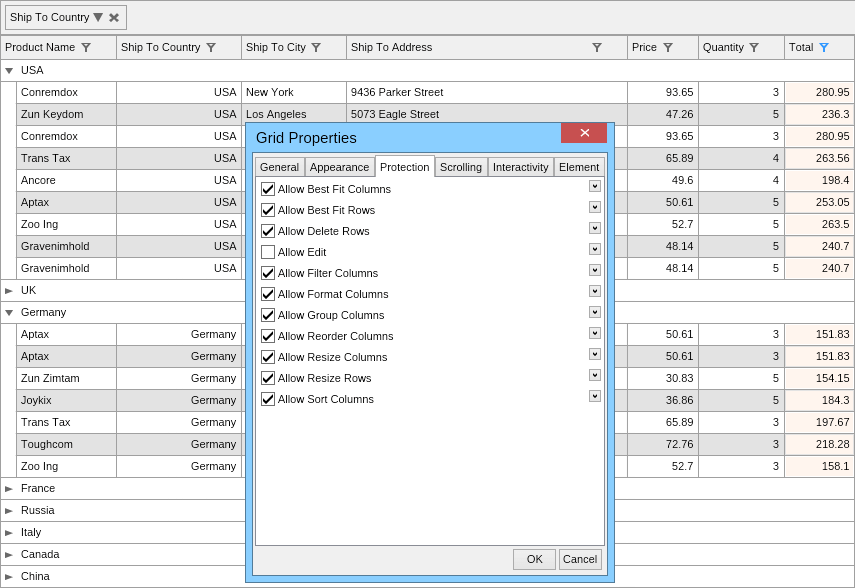The height and width of the screenshot is (588, 855).
Task: Expand the UK group row
Action: 9,291
